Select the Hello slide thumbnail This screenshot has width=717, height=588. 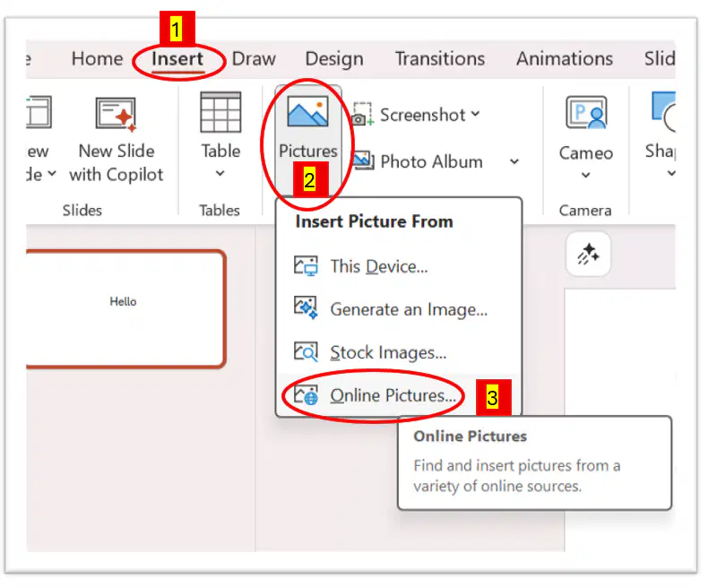click(125, 308)
